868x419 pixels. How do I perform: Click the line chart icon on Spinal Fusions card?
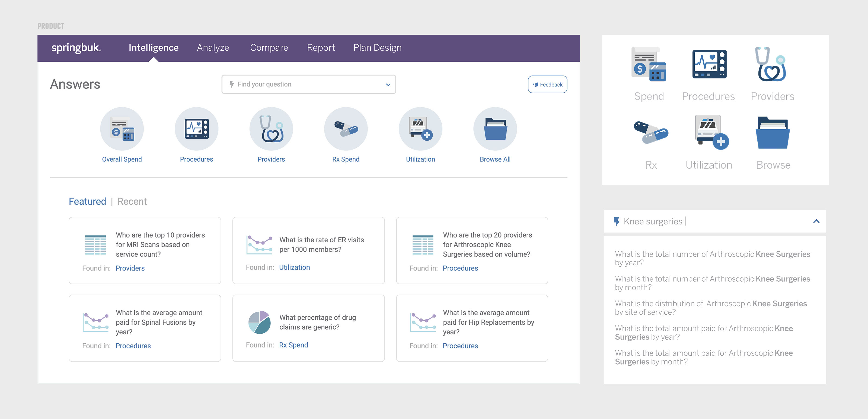point(96,323)
